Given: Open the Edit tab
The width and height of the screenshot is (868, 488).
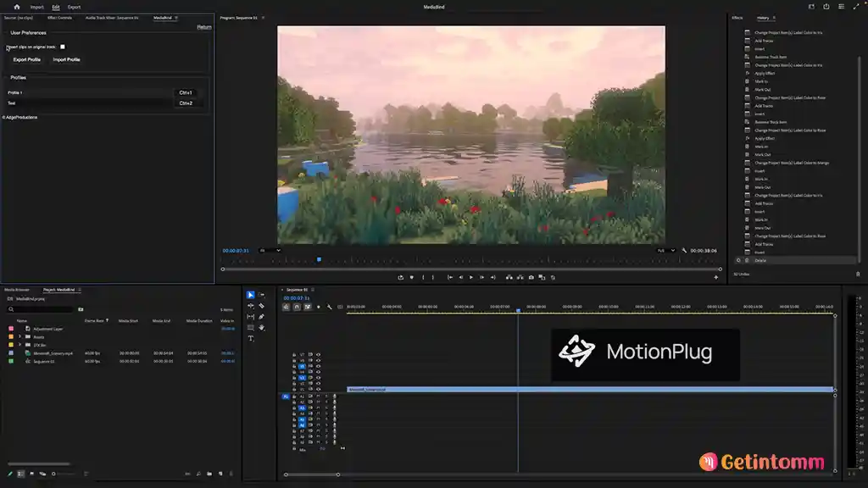Looking at the screenshot, I should tap(56, 7).
